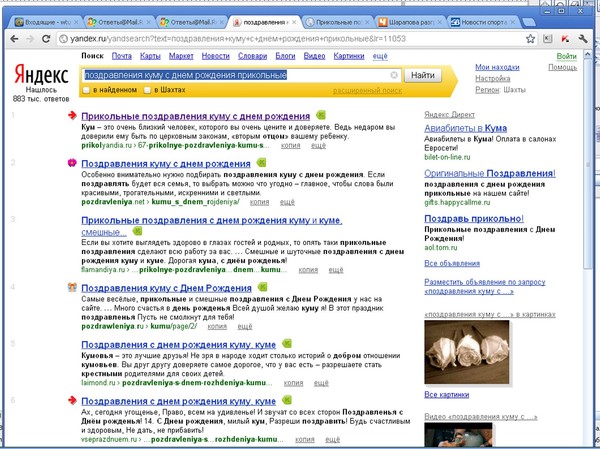Expand 'ещё' under the vseprazdnuem.ru result
Image resolution: width=600 pixels, height=449 pixels.
(x=333, y=439)
